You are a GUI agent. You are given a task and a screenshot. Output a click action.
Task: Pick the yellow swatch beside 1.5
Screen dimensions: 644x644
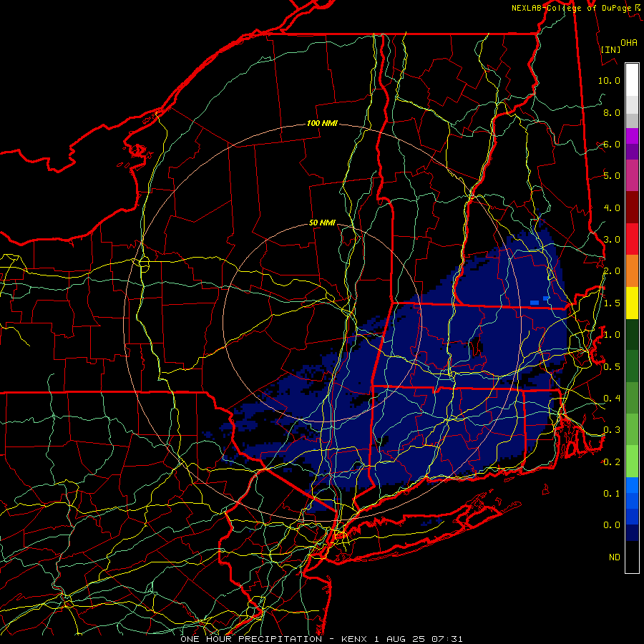(x=632, y=303)
